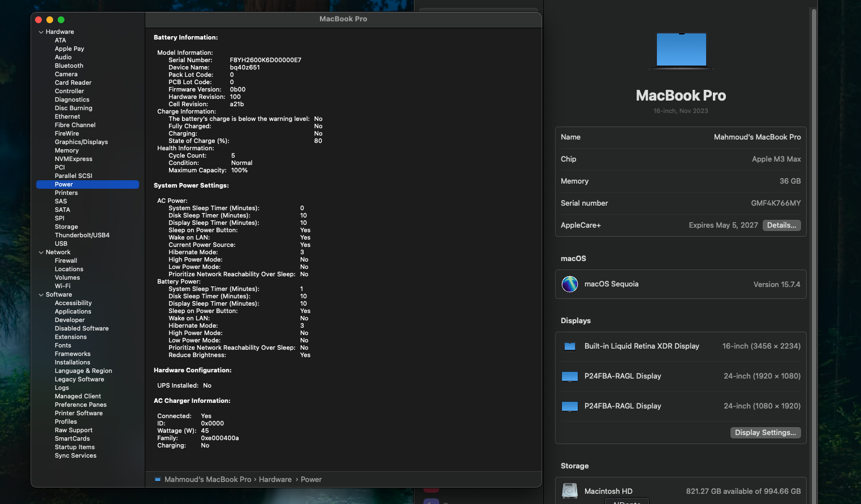Select NVMExpress in the sidebar
This screenshot has width=861, height=504.
[x=73, y=159]
